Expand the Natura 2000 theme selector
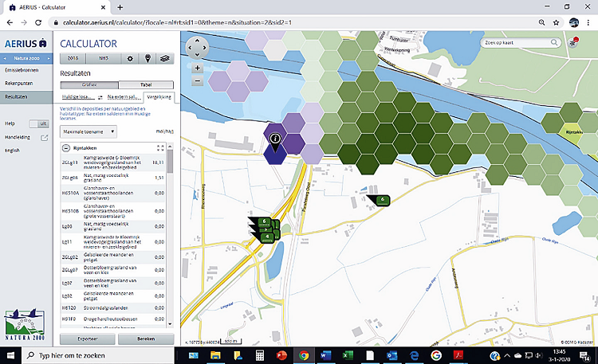 pos(26,59)
